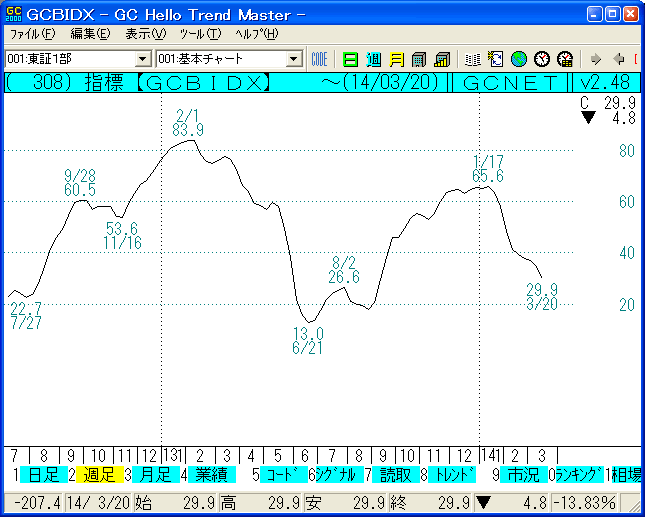Click the v2.48 version label

pyautogui.click(x=605, y=83)
